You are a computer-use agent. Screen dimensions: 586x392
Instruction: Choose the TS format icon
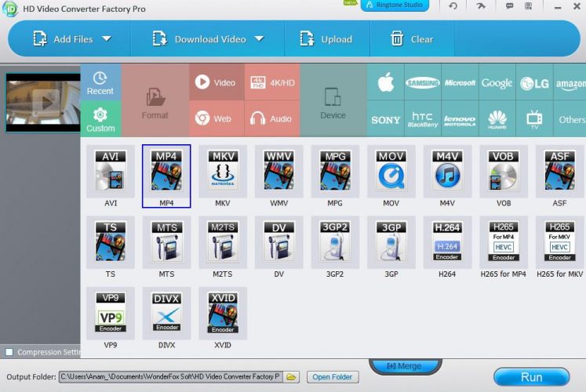[x=111, y=242]
